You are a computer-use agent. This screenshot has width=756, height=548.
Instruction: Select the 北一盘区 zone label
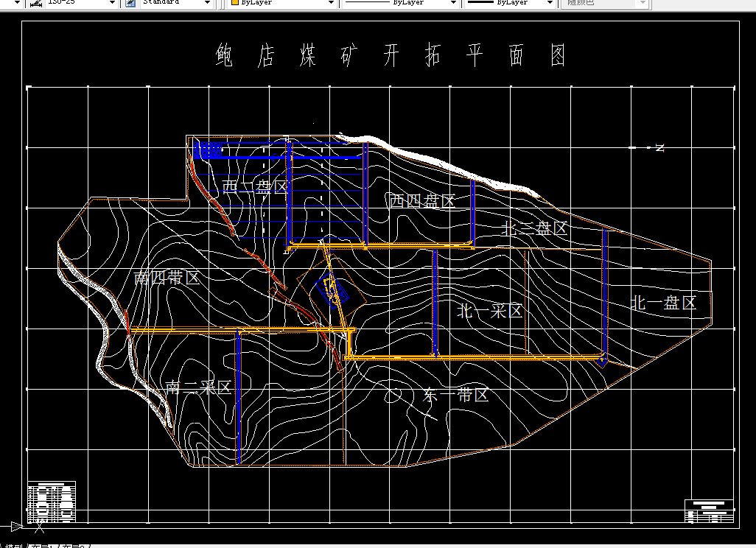click(x=664, y=303)
